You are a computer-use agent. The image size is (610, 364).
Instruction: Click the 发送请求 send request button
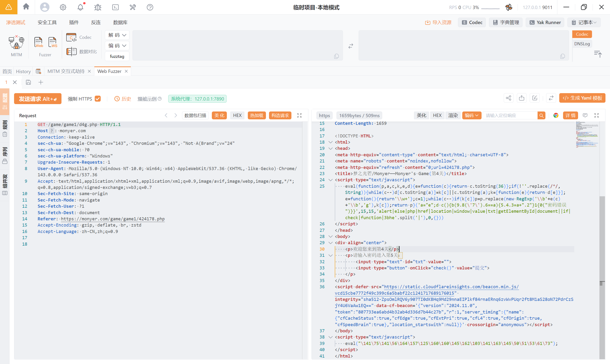(x=37, y=99)
